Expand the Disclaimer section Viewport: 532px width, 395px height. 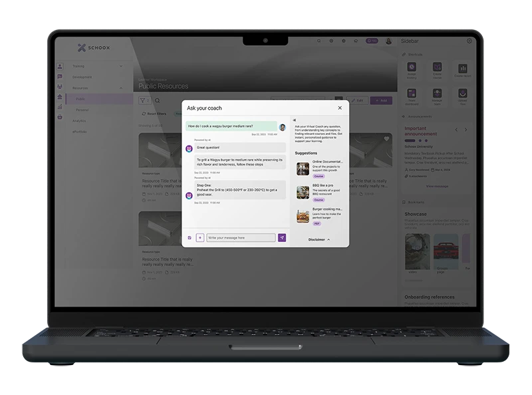click(x=319, y=239)
